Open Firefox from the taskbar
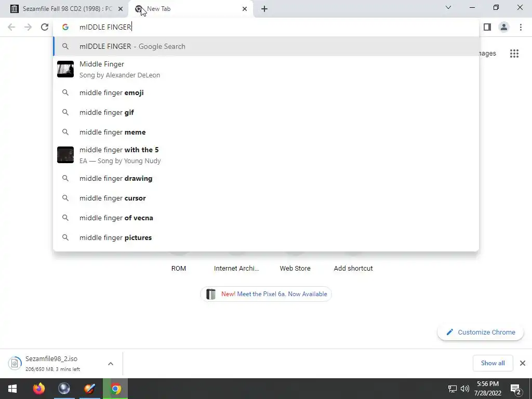The width and height of the screenshot is (532, 399). 38,389
